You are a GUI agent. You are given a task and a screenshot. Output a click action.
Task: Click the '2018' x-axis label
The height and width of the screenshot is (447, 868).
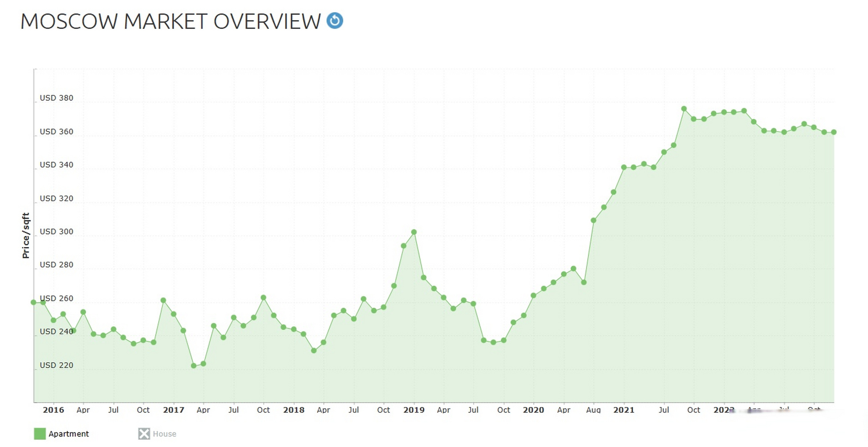coord(294,410)
